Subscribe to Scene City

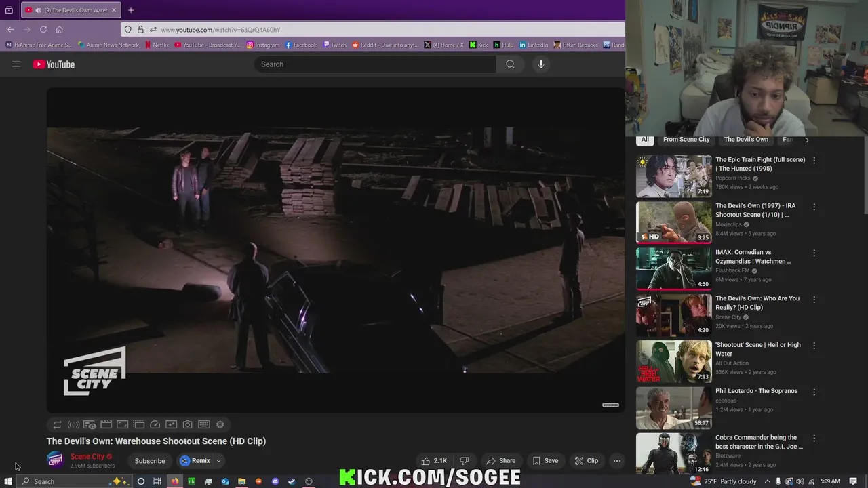click(150, 461)
